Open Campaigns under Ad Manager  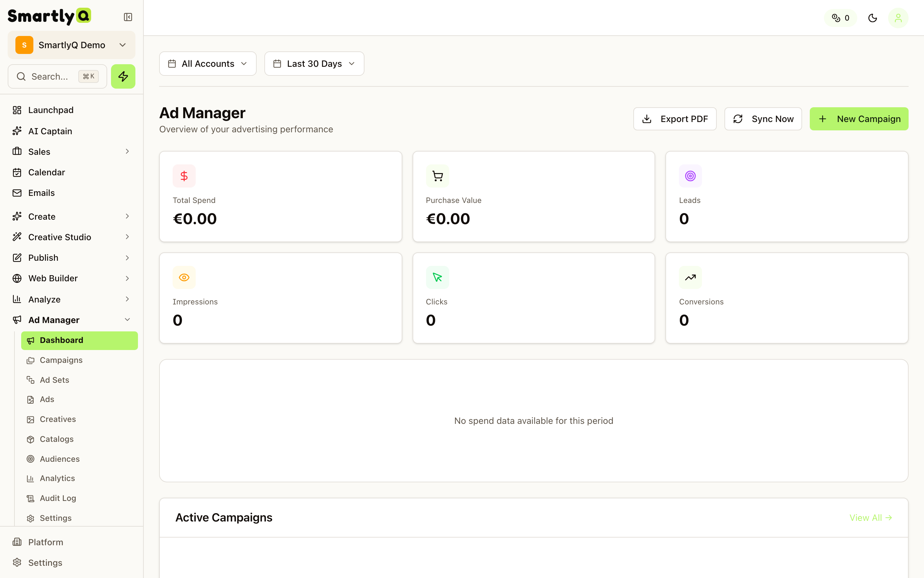pyautogui.click(x=80, y=360)
